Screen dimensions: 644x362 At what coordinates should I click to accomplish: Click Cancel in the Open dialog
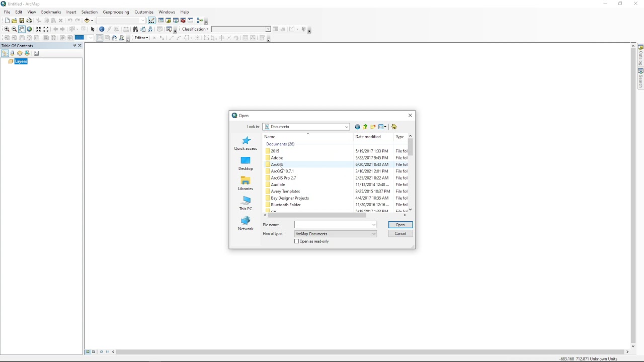point(400,234)
